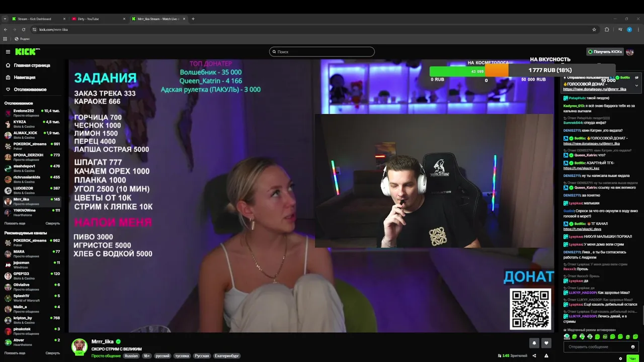The height and width of the screenshot is (362, 644).
Task: Click the Екатеринбург stream tag
Action: (227, 356)
